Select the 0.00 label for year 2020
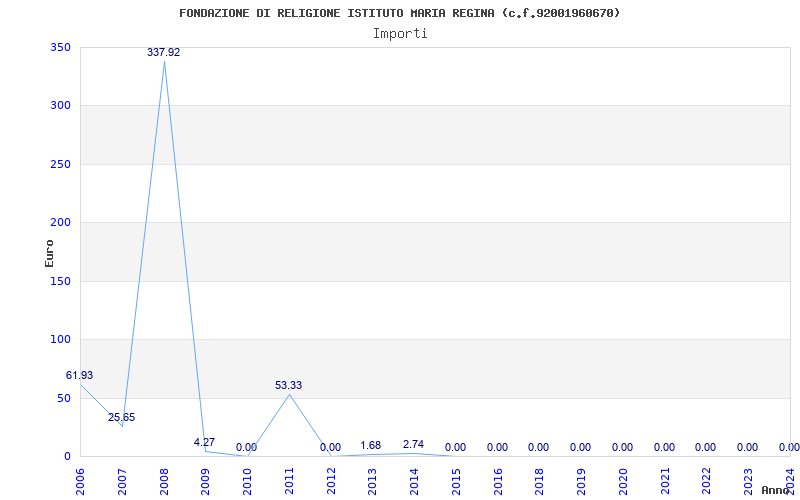The image size is (800, 500). [622, 447]
